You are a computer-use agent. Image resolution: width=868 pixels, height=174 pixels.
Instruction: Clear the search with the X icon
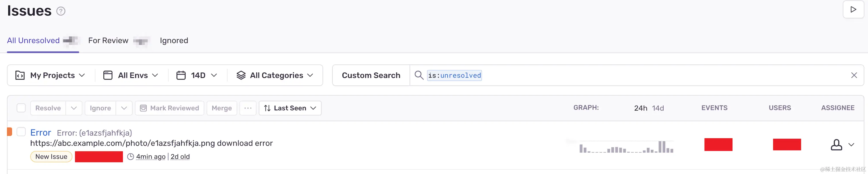854,75
